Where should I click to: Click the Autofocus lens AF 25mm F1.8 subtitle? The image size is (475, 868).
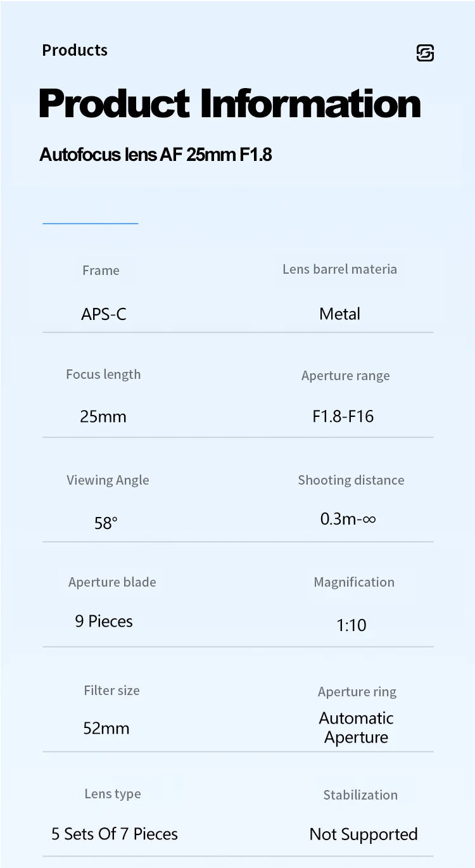tap(156, 155)
